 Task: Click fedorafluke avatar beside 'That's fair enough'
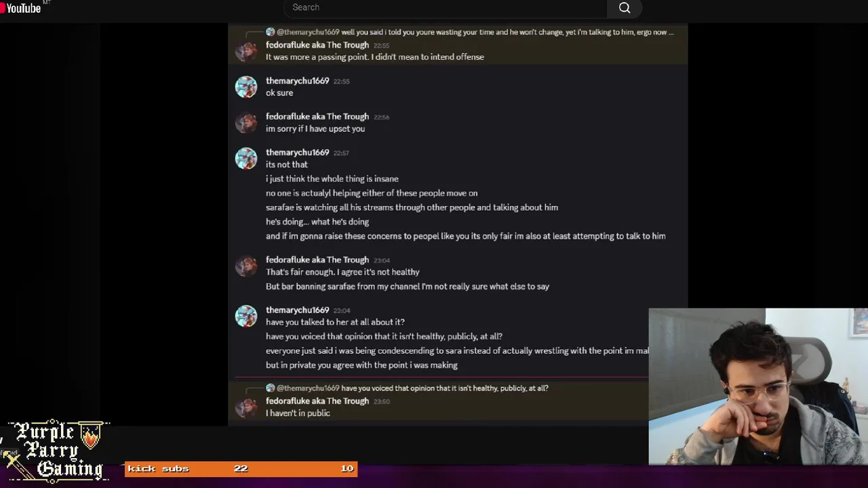pyautogui.click(x=246, y=266)
